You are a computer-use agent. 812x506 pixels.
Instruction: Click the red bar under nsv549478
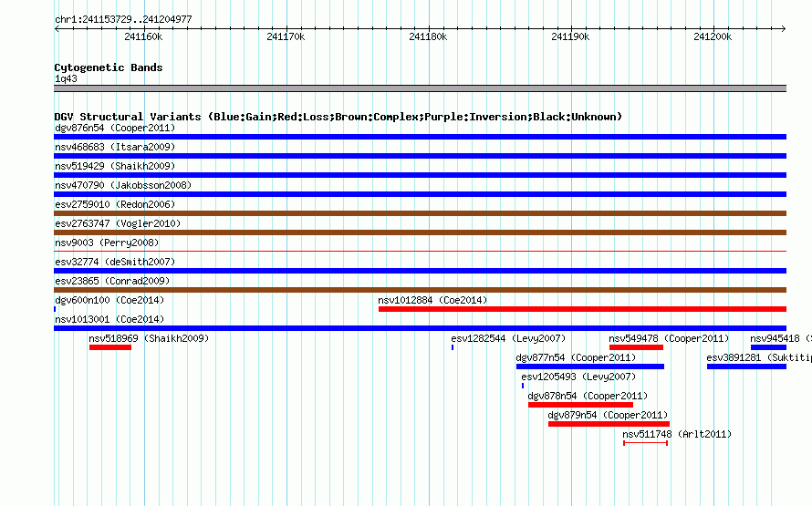[637, 347]
